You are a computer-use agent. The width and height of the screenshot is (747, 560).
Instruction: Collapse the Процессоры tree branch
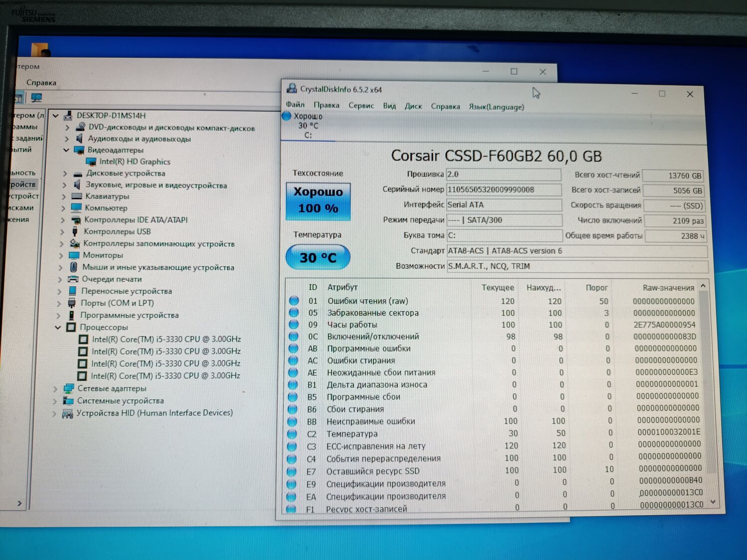click(x=58, y=327)
